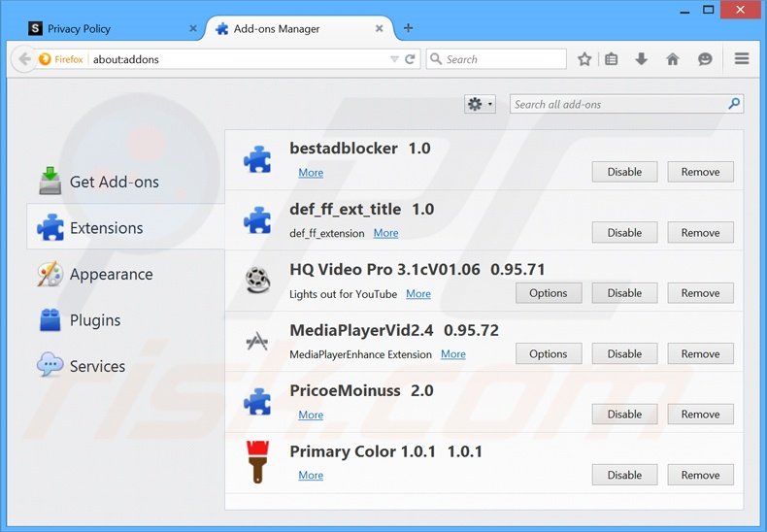767x532 pixels.
Task: Close the Privacy Policy tab
Action: point(193,29)
